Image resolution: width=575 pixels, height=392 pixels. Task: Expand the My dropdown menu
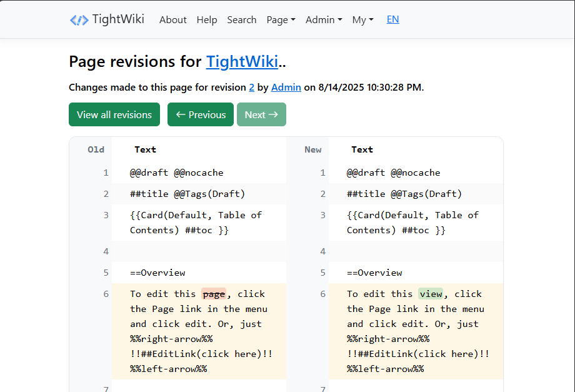coord(362,20)
